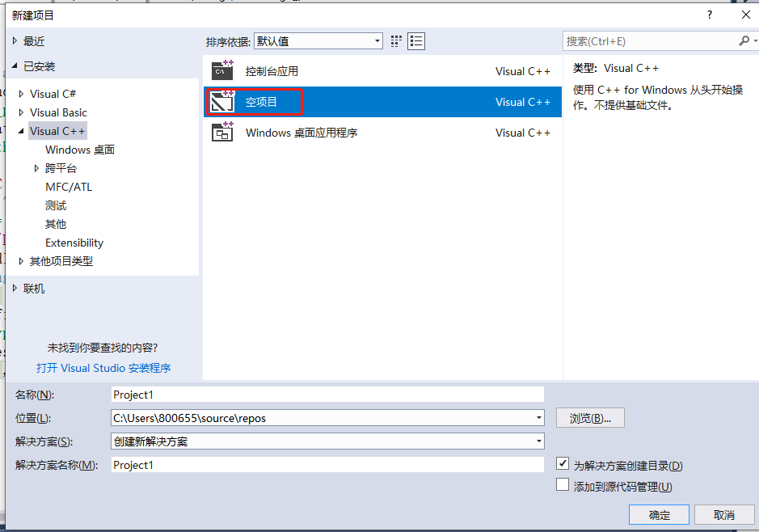759x532 pixels.
Task: Select Windows 桌面应用程序 template name
Action: (301, 133)
